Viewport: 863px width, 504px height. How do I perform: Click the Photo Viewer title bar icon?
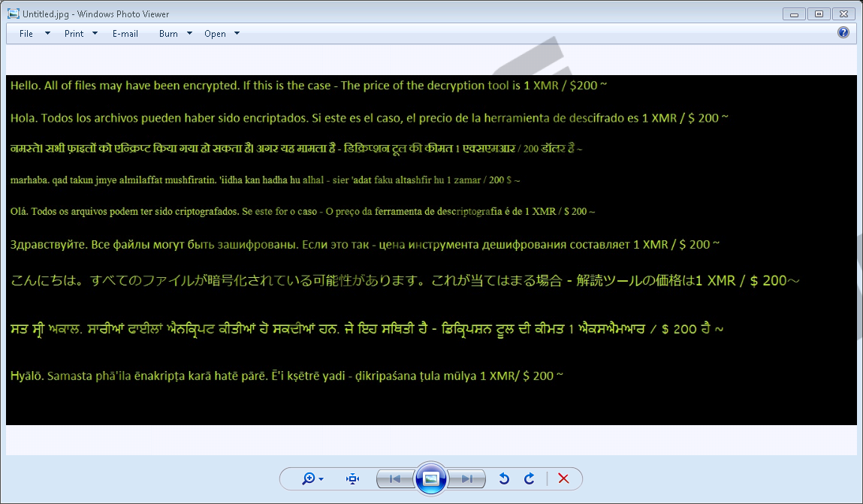pyautogui.click(x=13, y=14)
